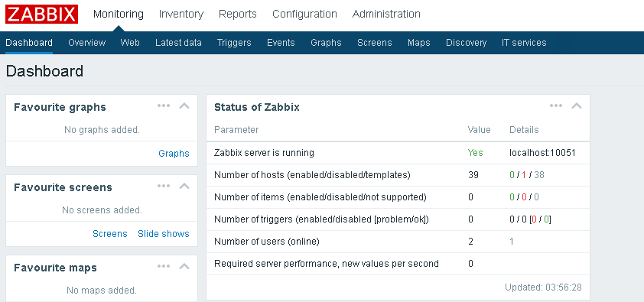
Task: Open the Slide shows link
Action: (x=164, y=233)
